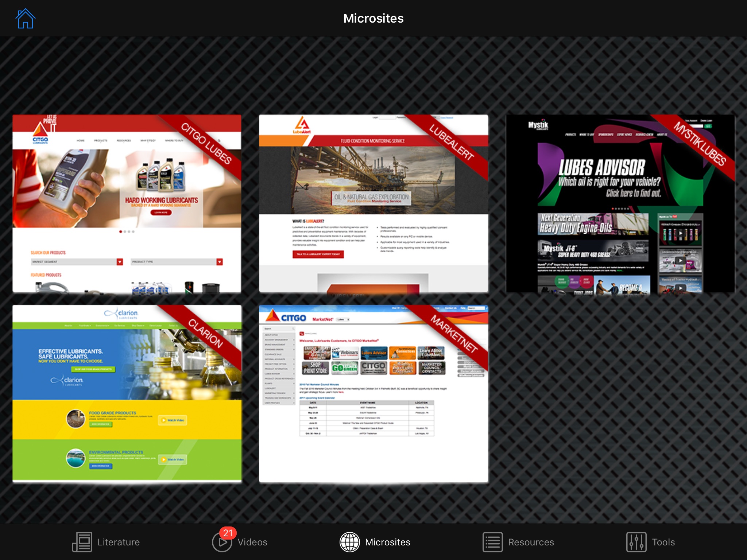The height and width of the screenshot is (560, 747).
Task: Tap the red 21 badge on Videos
Action: click(x=228, y=533)
